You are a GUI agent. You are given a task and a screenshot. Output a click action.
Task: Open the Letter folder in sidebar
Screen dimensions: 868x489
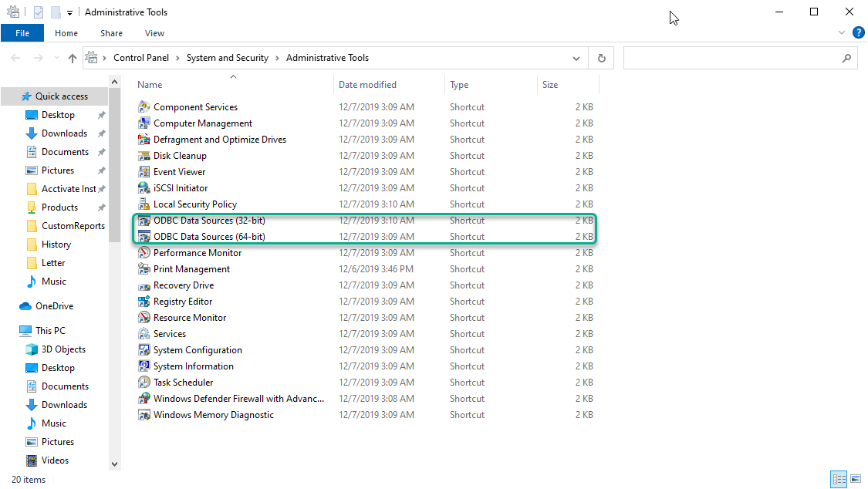tap(53, 263)
